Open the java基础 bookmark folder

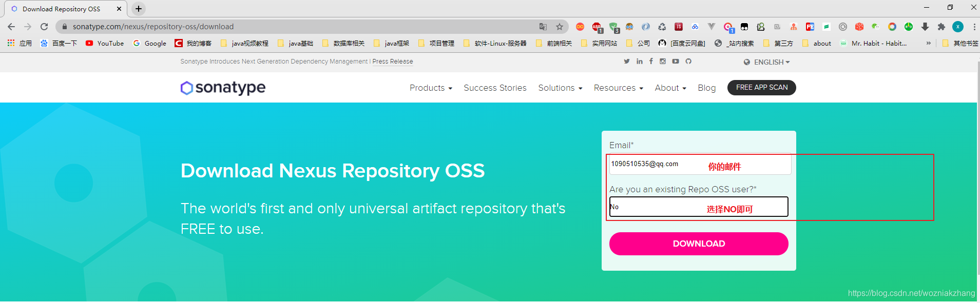[x=295, y=44]
